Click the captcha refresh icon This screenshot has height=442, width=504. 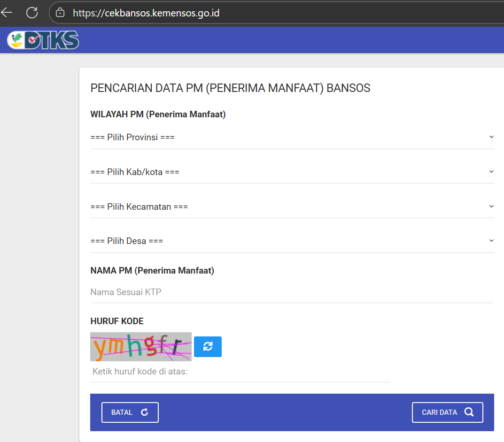[x=208, y=346]
